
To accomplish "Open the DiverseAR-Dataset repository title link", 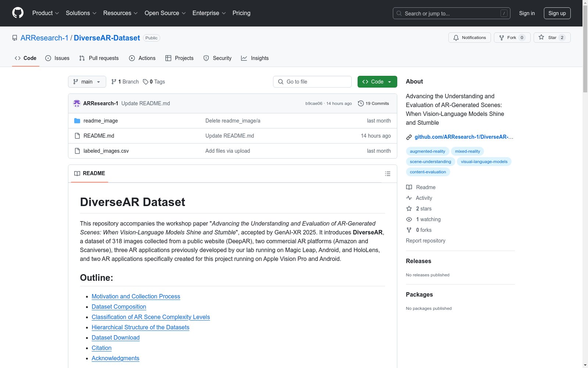I will (x=107, y=38).
